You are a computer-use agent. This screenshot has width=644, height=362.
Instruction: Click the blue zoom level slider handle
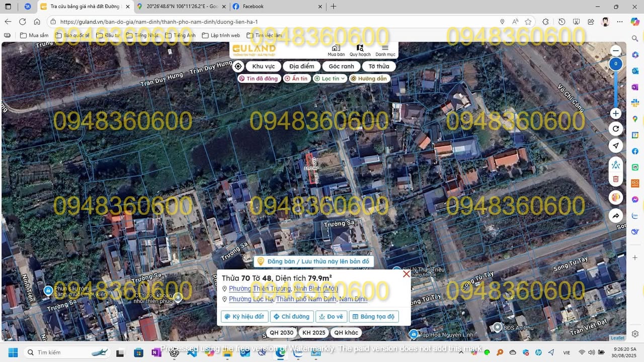coord(616,64)
